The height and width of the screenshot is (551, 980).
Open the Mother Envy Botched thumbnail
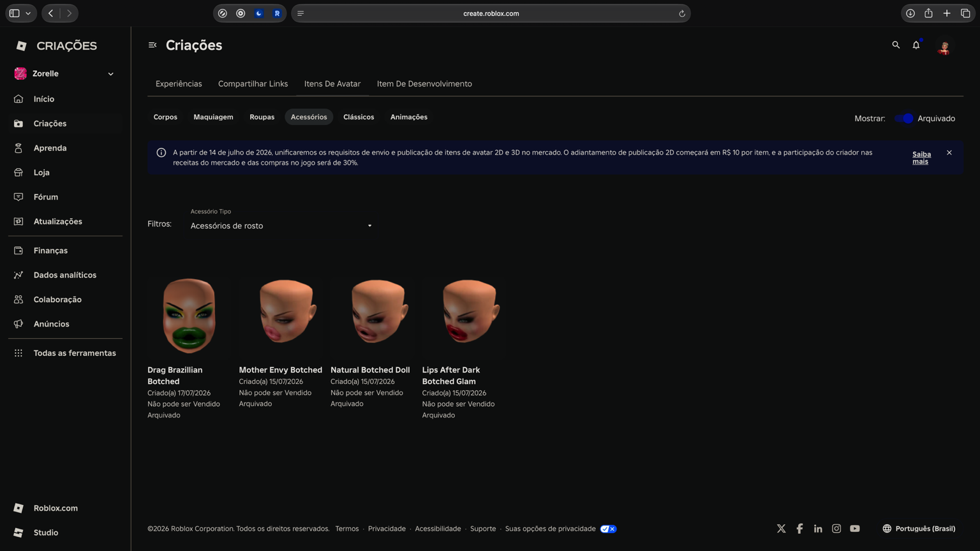[x=281, y=316]
